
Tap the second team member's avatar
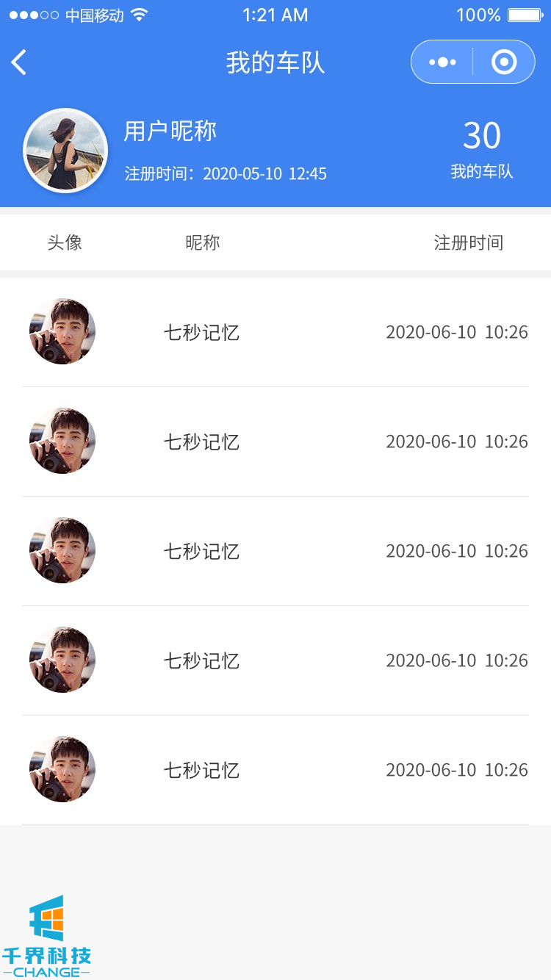pos(62,441)
